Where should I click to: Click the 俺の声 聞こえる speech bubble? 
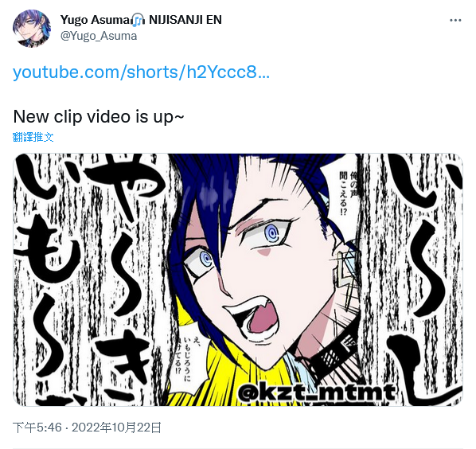coord(348,193)
